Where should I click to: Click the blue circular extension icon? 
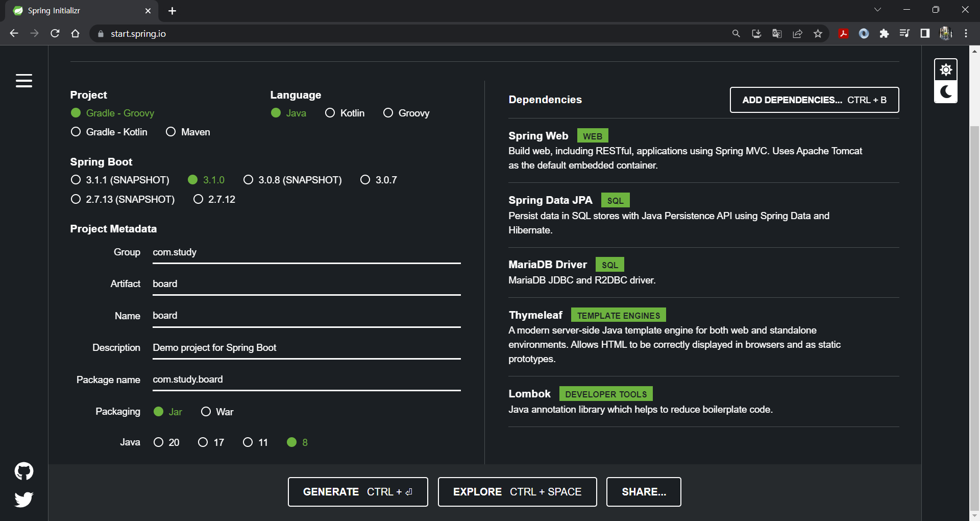point(864,33)
